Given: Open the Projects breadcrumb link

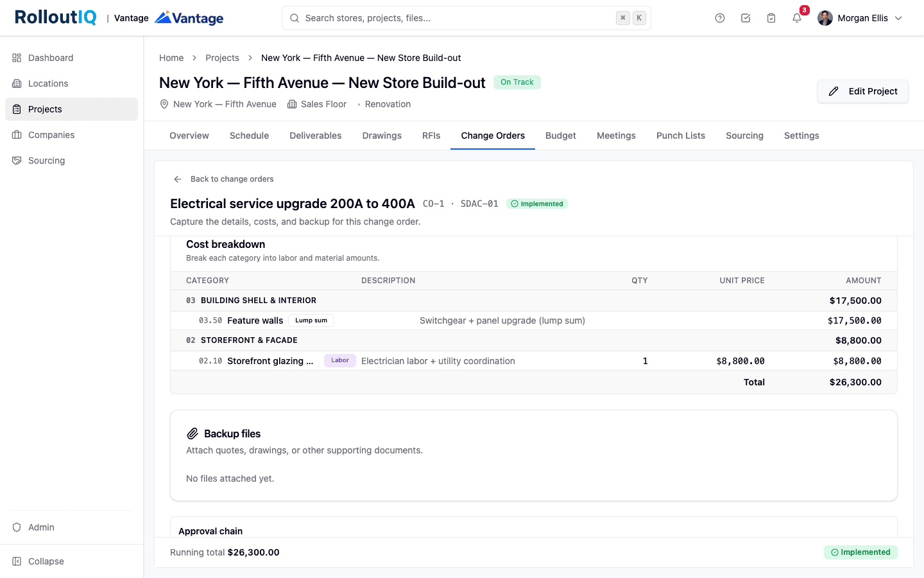Looking at the screenshot, I should tap(222, 58).
